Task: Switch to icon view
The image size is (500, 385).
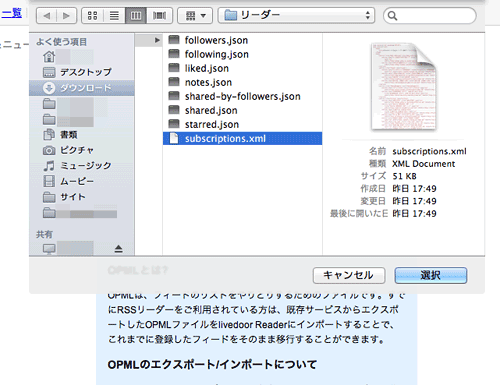Action: tap(92, 16)
